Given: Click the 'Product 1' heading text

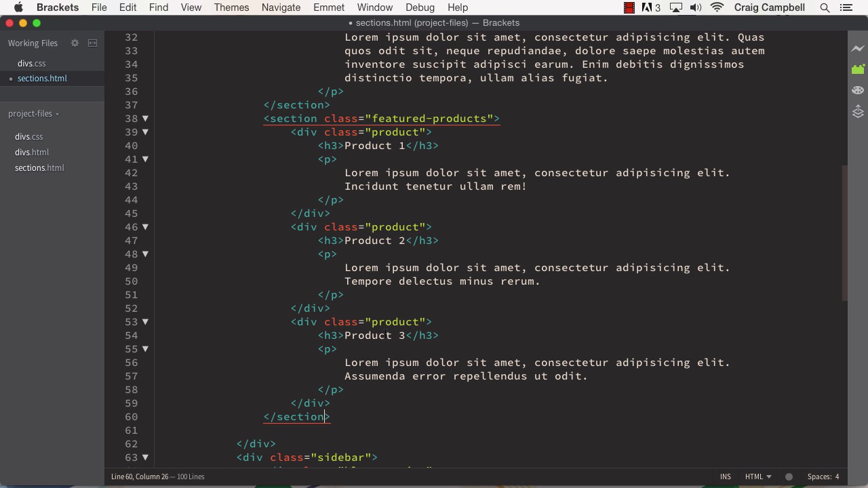Looking at the screenshot, I should tap(375, 146).
